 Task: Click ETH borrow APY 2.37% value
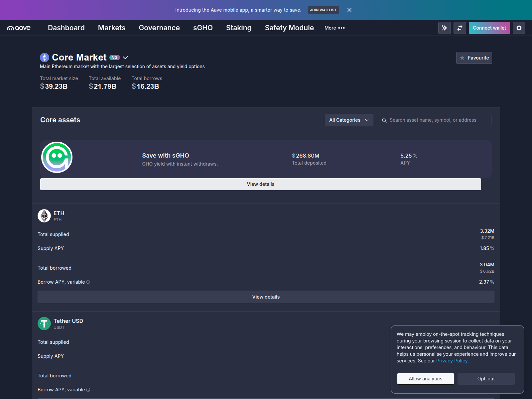[487, 282]
